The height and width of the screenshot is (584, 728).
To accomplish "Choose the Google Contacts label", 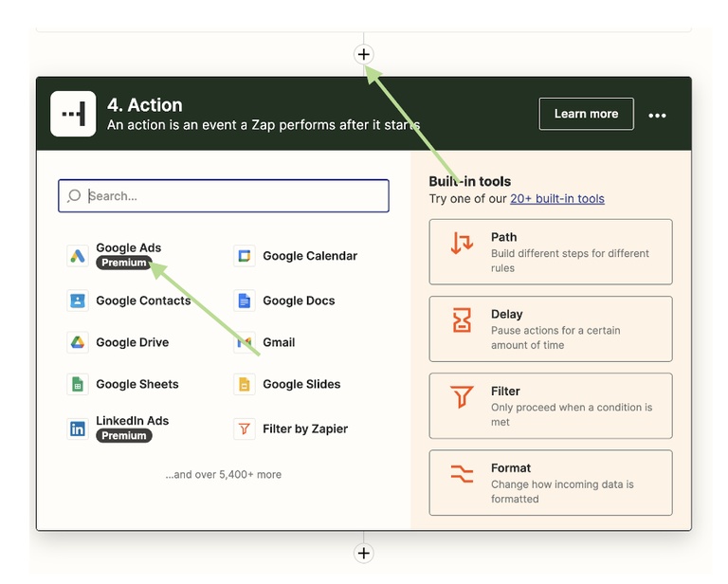I will (x=143, y=301).
